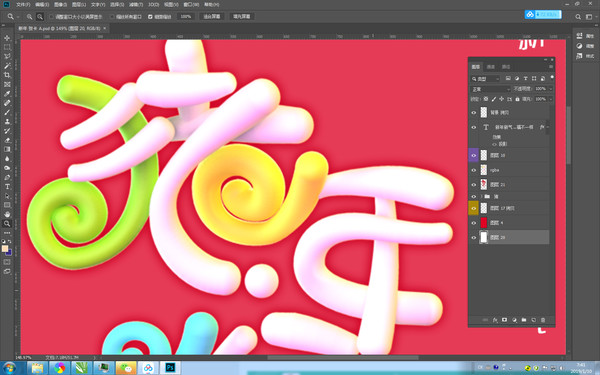
Task: Select the Pen tool
Action: (7, 177)
